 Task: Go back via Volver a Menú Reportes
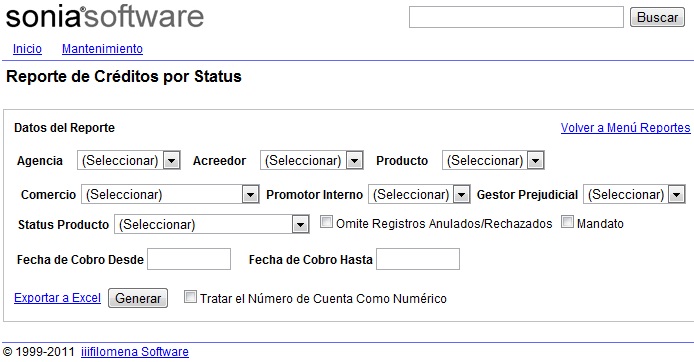point(625,127)
